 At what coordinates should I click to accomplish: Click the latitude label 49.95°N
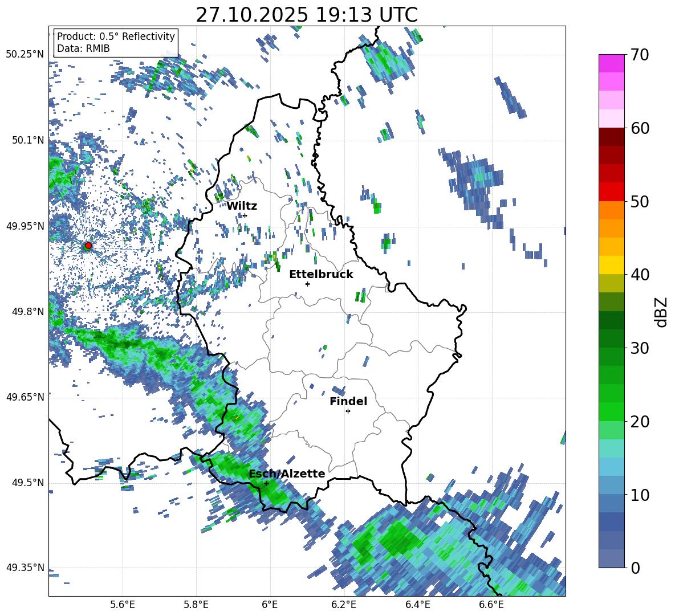[x=25, y=226]
